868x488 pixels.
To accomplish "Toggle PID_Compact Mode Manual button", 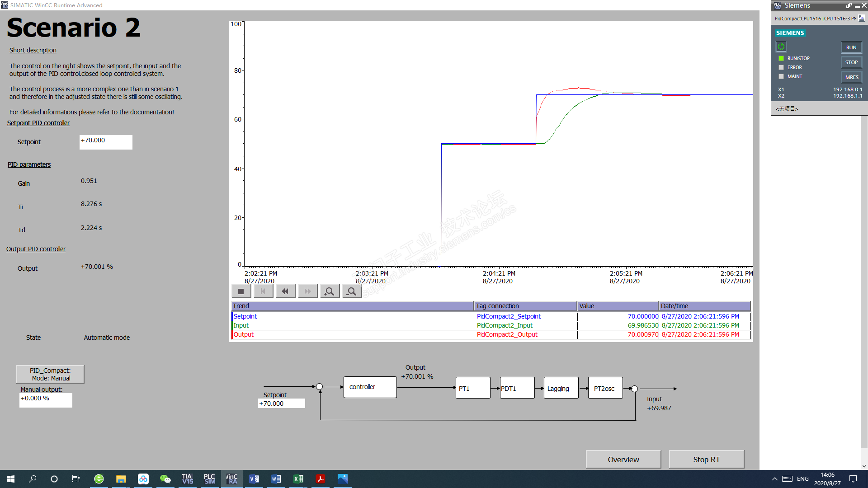I will click(x=50, y=374).
